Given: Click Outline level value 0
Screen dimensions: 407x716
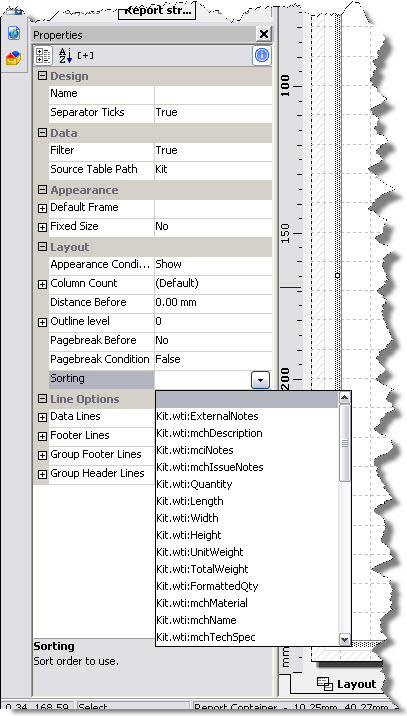Looking at the screenshot, I should tap(213, 321).
